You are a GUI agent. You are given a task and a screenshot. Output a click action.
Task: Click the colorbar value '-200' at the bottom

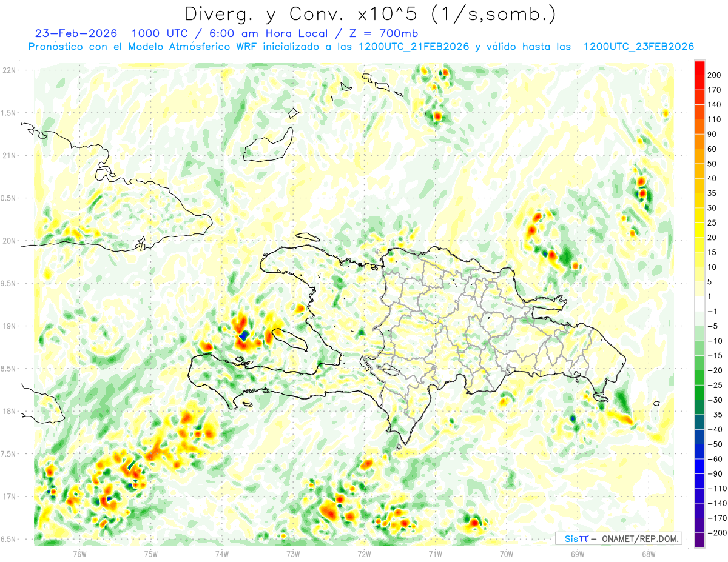[x=716, y=532]
